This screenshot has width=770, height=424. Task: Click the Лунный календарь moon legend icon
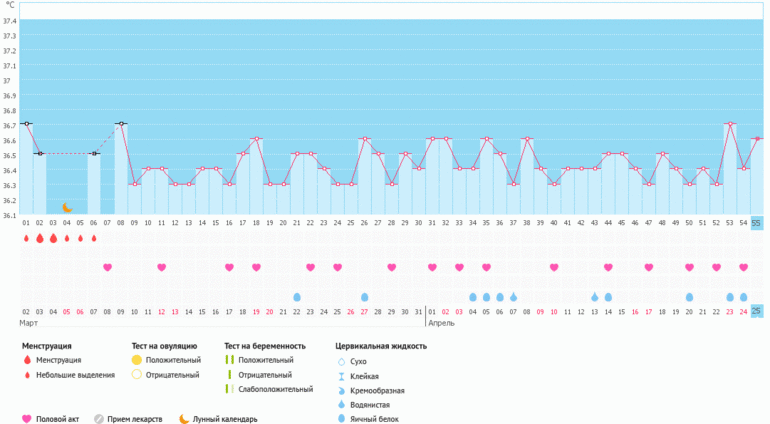pyautogui.click(x=184, y=419)
